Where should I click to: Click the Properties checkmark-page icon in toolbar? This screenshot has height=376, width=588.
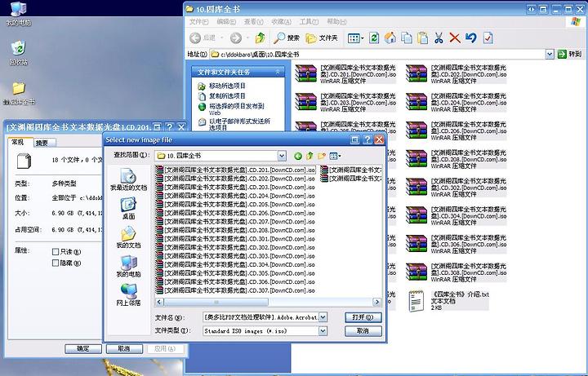click(488, 38)
